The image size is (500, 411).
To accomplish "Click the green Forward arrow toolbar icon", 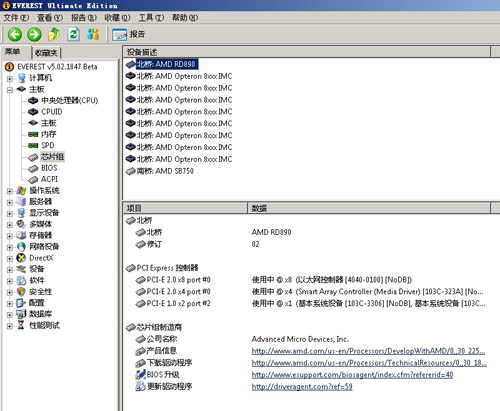I will [x=34, y=34].
